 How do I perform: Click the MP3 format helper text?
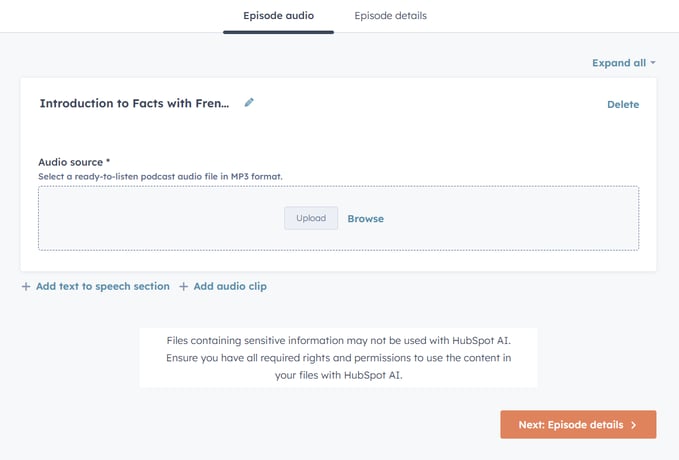tap(160, 177)
